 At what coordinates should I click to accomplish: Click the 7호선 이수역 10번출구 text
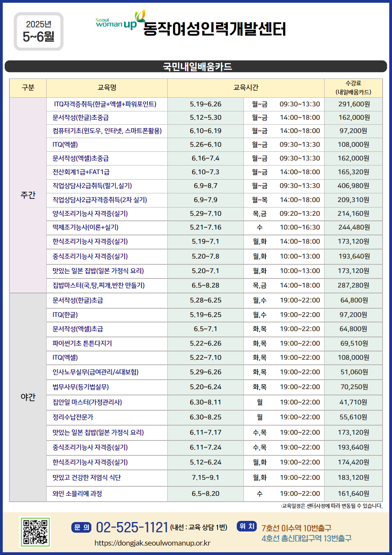tap(296, 528)
